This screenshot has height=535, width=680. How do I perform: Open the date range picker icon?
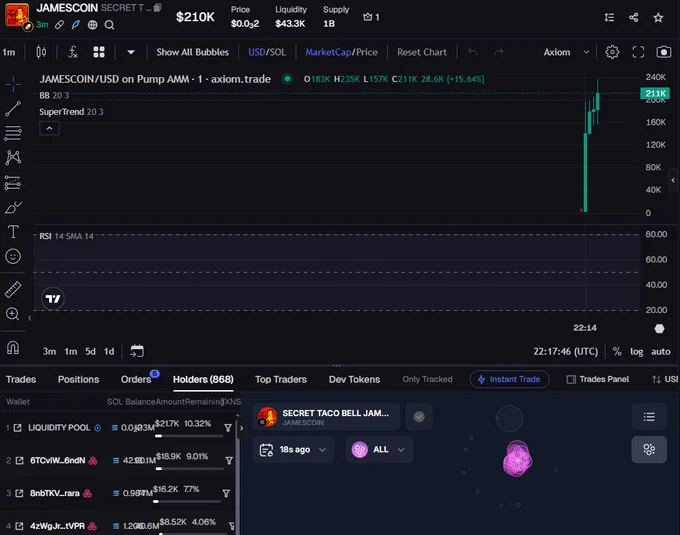coord(137,351)
